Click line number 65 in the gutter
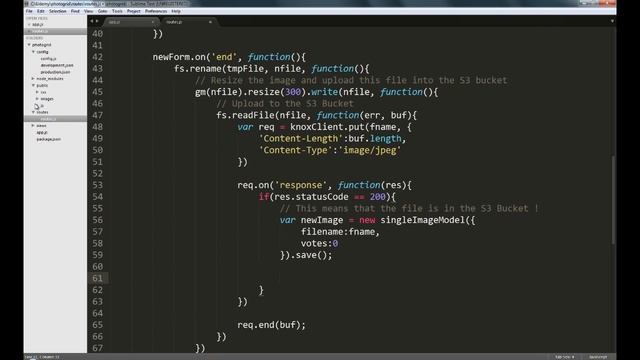Viewport: 640px width, 360px height. [x=98, y=325]
